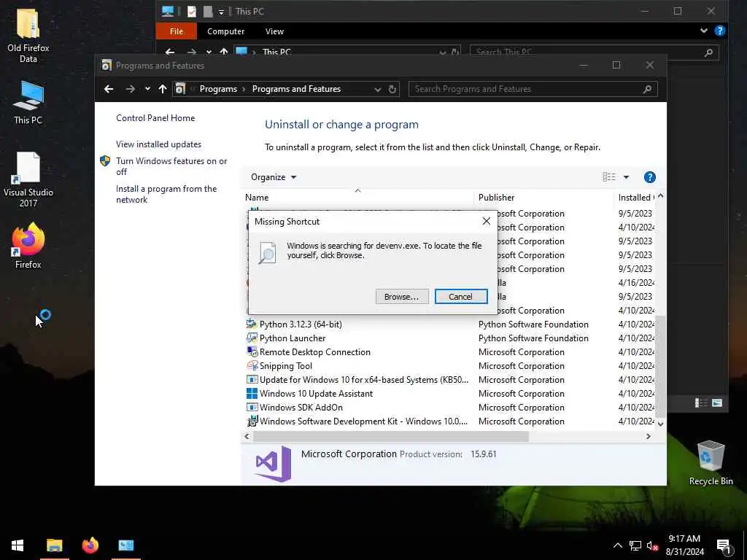Open recent locations dropdown in Programs and Features
Image resolution: width=747 pixels, height=560 pixels.
point(147,88)
